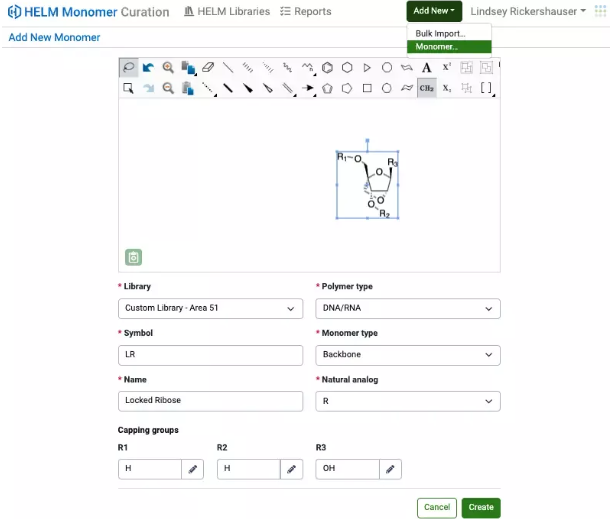This screenshot has height=519, width=615.
Task: Open the Library dropdown
Action: pyautogui.click(x=210, y=308)
